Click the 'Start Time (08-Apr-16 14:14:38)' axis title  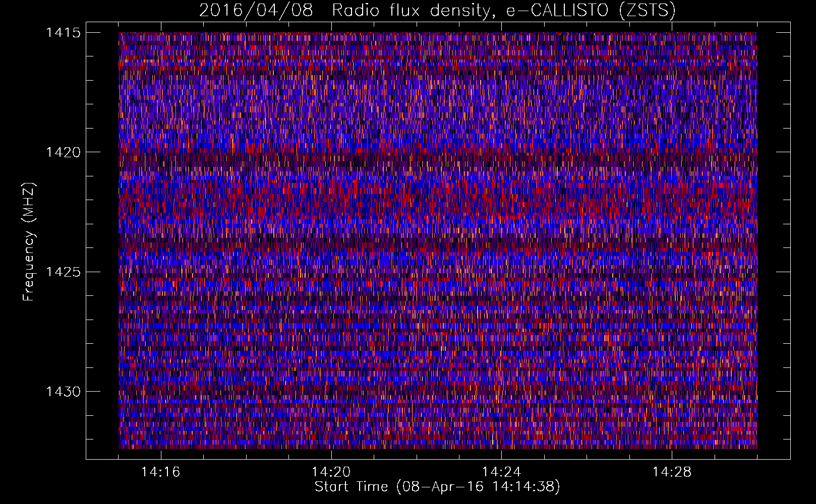[437, 487]
